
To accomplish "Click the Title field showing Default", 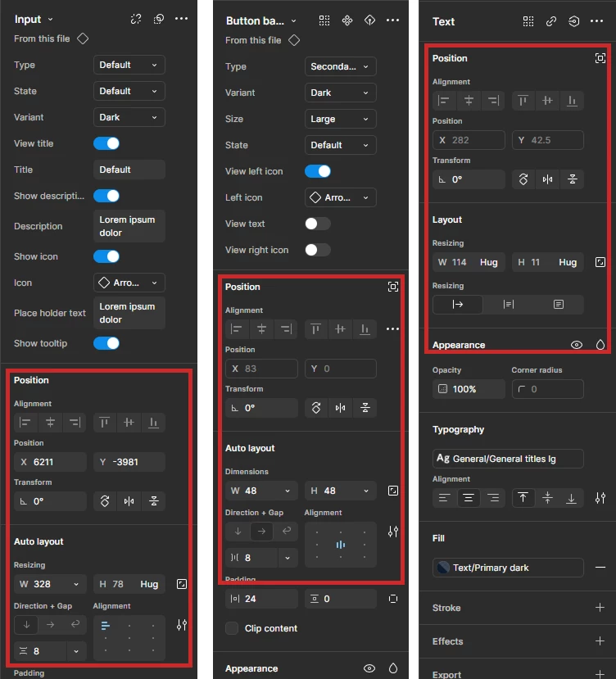I will (129, 170).
